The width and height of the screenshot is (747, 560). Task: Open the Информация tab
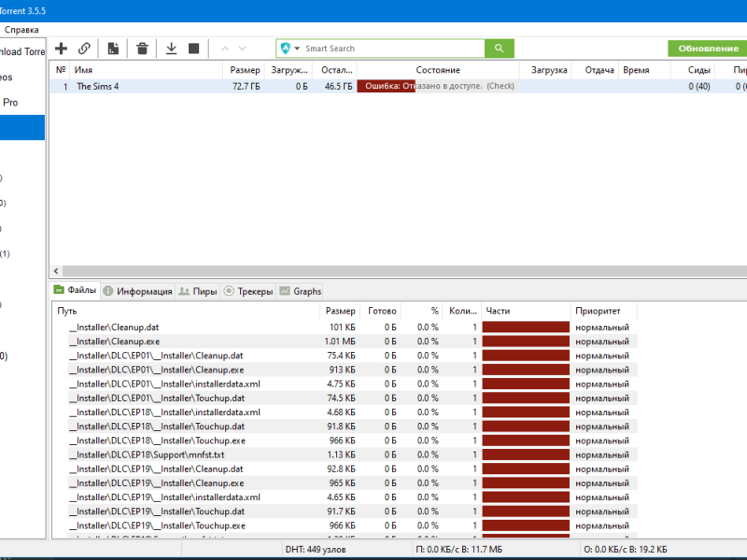137,291
